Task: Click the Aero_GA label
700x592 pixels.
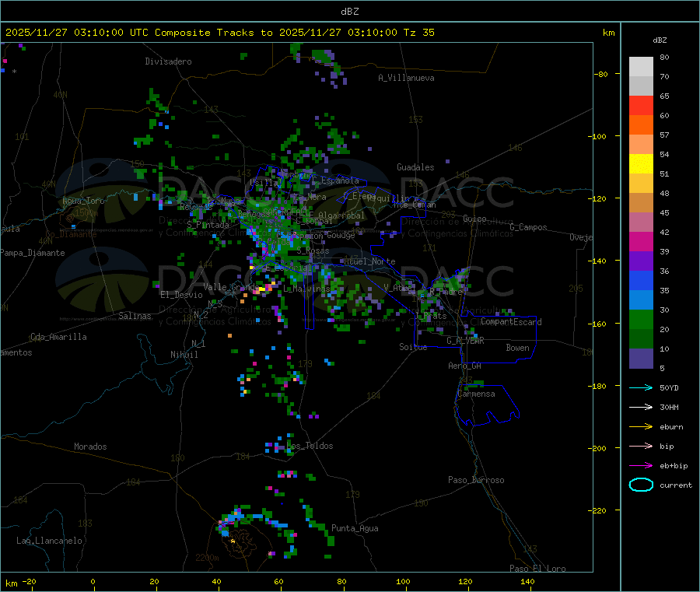Action: click(x=465, y=366)
